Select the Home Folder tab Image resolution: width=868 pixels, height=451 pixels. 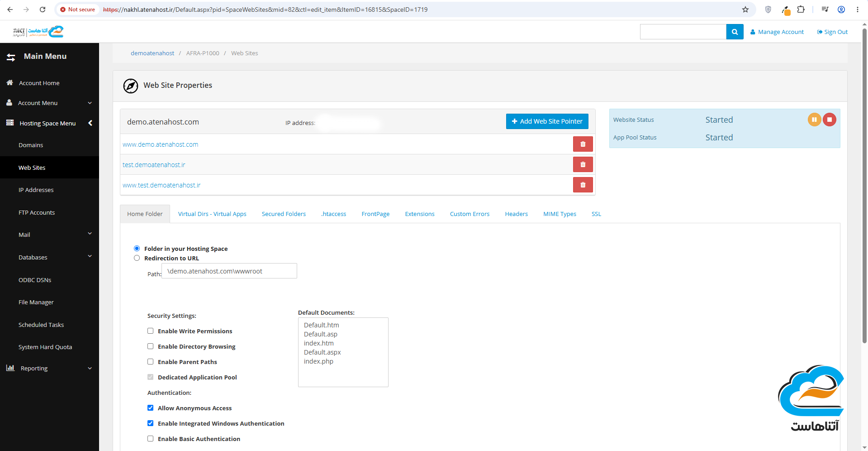145,214
